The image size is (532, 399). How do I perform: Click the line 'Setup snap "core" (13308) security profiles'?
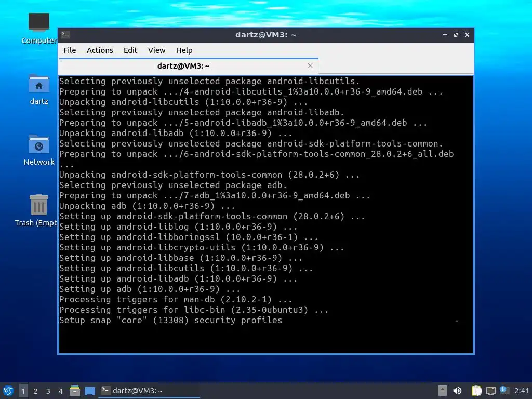click(x=170, y=320)
